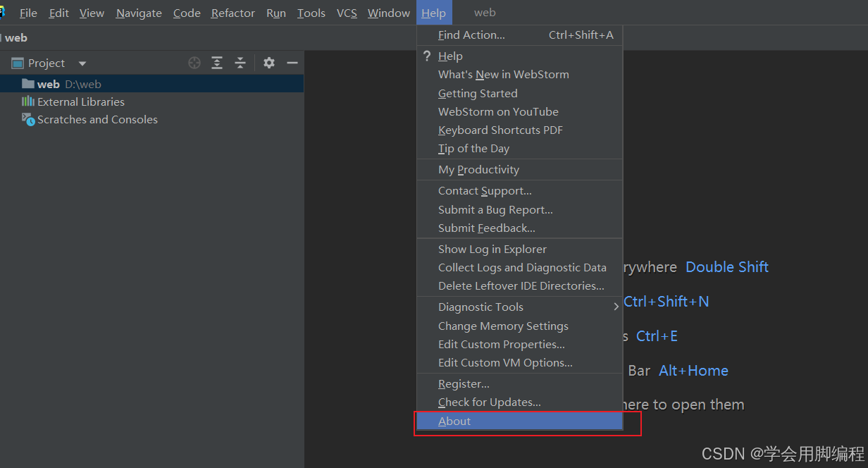The height and width of the screenshot is (468, 868).
Task: Choose Edit Custom Properties...
Action: coord(519,344)
